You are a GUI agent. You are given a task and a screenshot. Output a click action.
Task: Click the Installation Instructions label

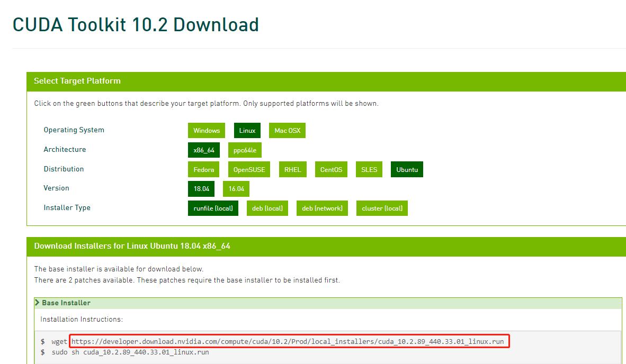82,320
